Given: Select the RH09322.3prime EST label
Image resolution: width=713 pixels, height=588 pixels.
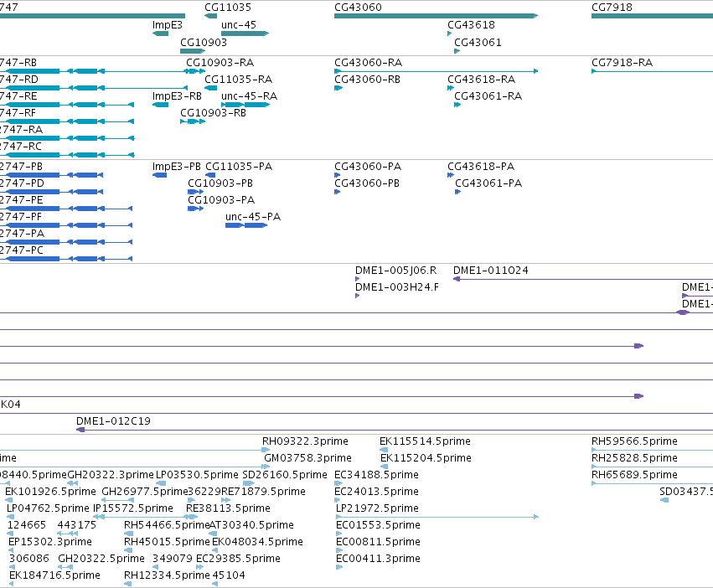Looking at the screenshot, I should click(x=305, y=441).
